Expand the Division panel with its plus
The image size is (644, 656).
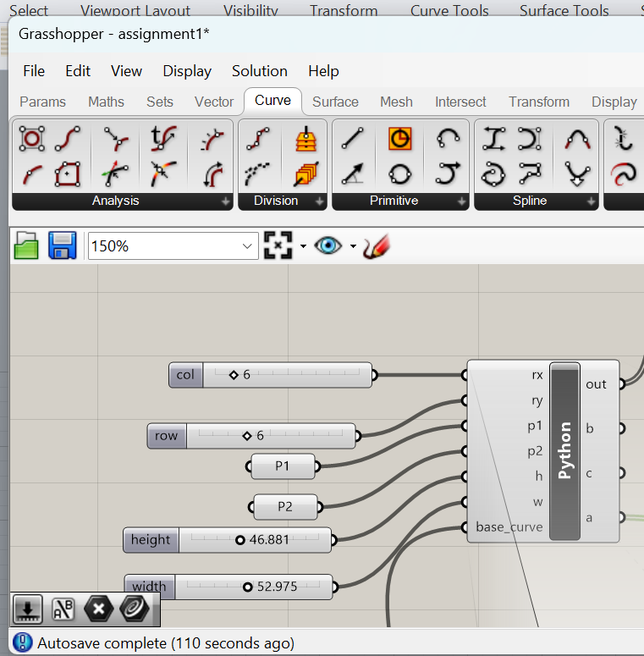[x=320, y=201]
